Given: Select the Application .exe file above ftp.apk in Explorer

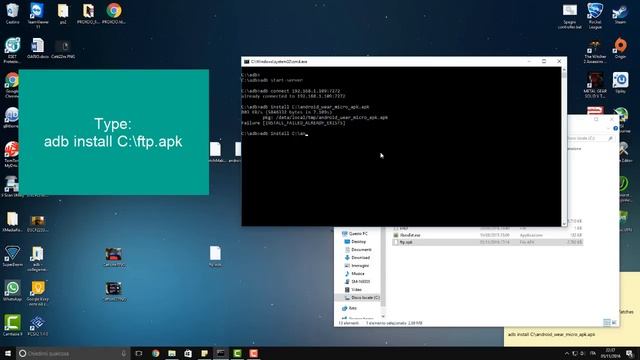Looking at the screenshot, I should tap(487, 235).
